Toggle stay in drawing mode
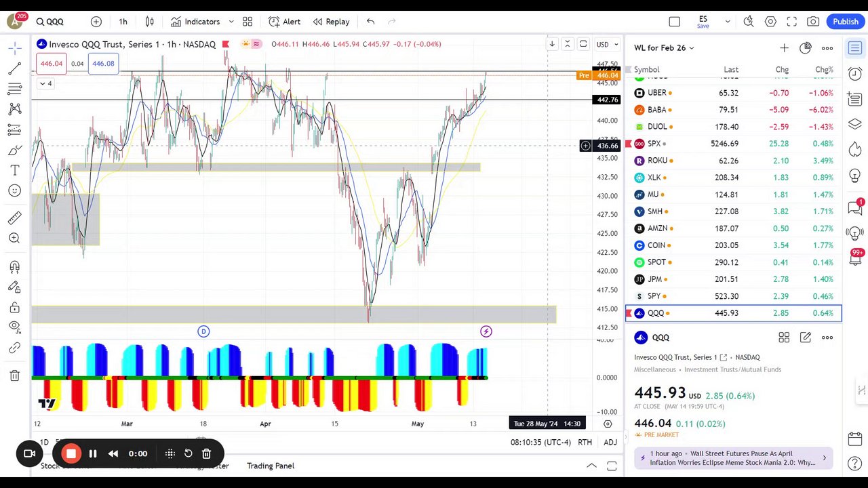The height and width of the screenshot is (488, 868). pyautogui.click(x=14, y=287)
